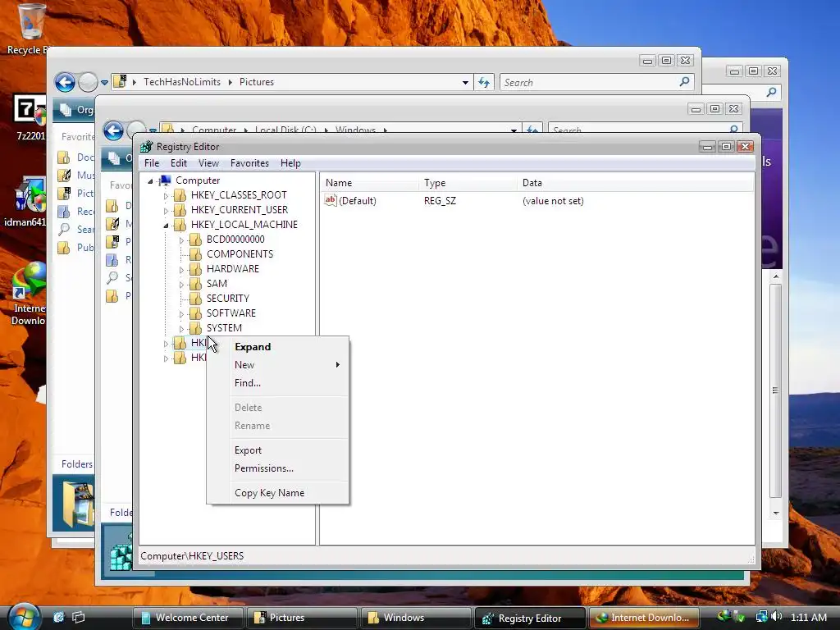Open the Edit menu
The height and width of the screenshot is (630, 840).
tap(178, 163)
